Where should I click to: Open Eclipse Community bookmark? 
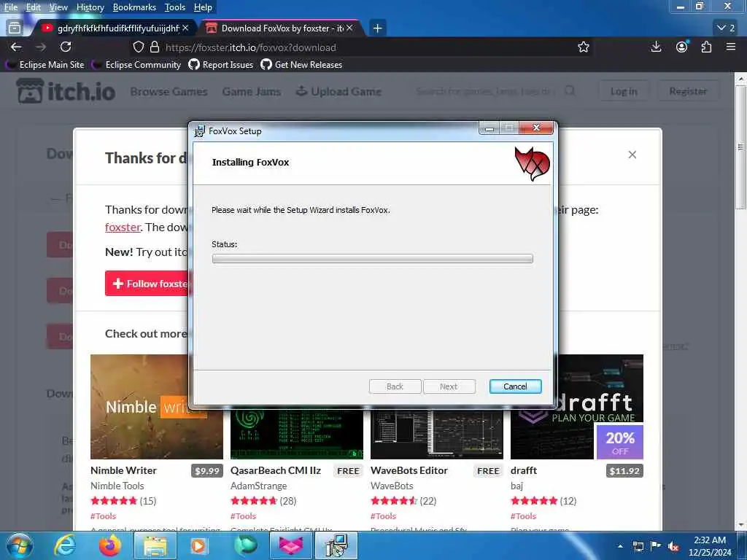(137, 65)
